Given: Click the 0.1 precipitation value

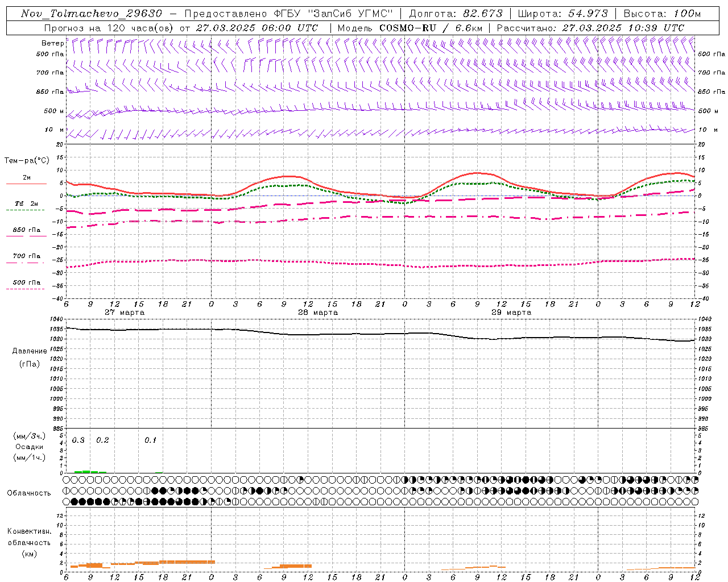Looking at the screenshot, I should click(x=150, y=440).
